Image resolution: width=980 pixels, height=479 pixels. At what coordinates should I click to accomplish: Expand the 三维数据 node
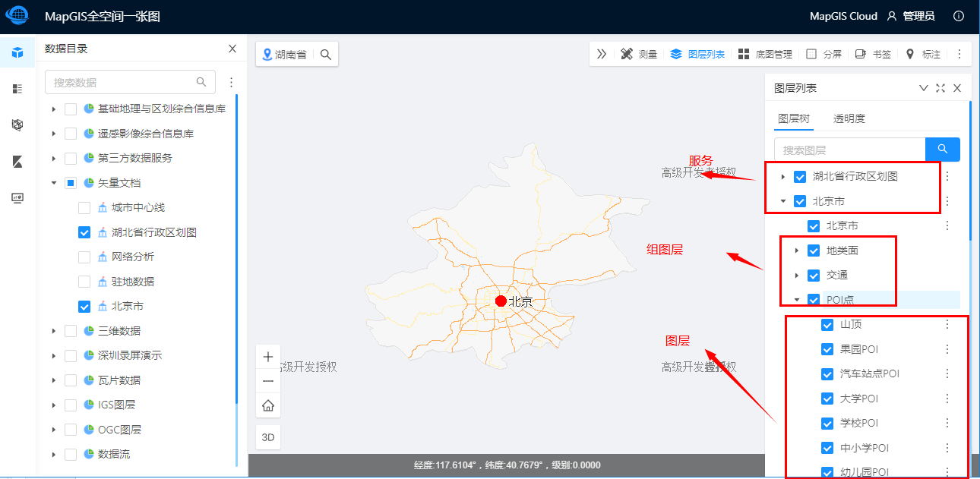coord(54,331)
